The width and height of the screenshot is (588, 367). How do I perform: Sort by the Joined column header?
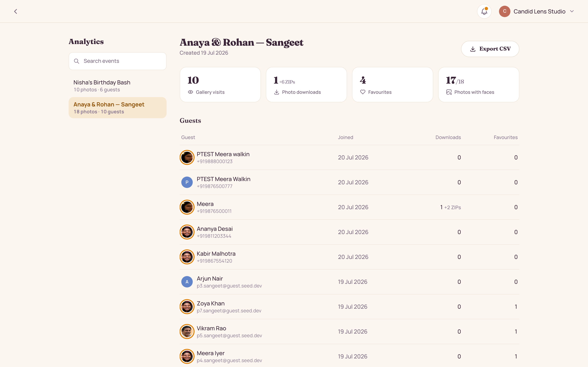[345, 137]
